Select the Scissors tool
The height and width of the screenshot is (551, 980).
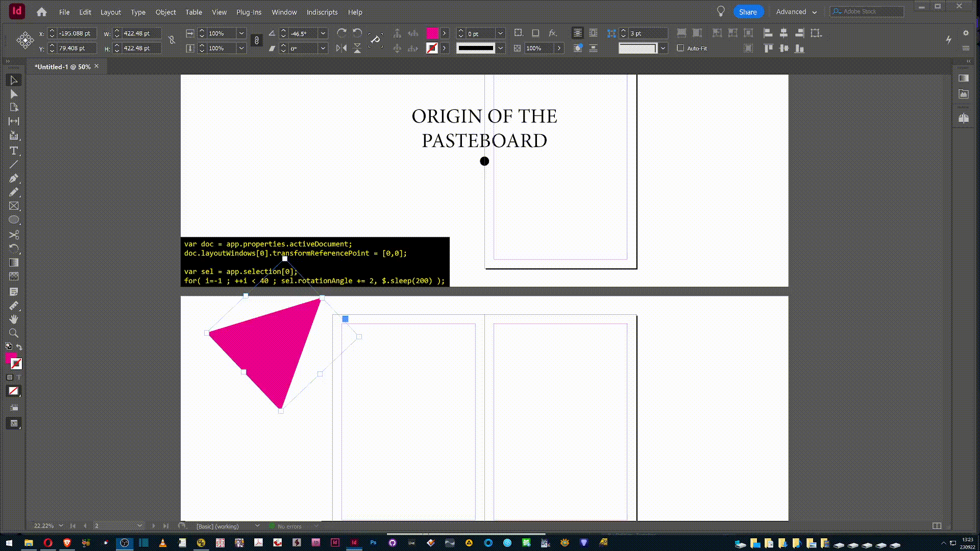(x=14, y=235)
